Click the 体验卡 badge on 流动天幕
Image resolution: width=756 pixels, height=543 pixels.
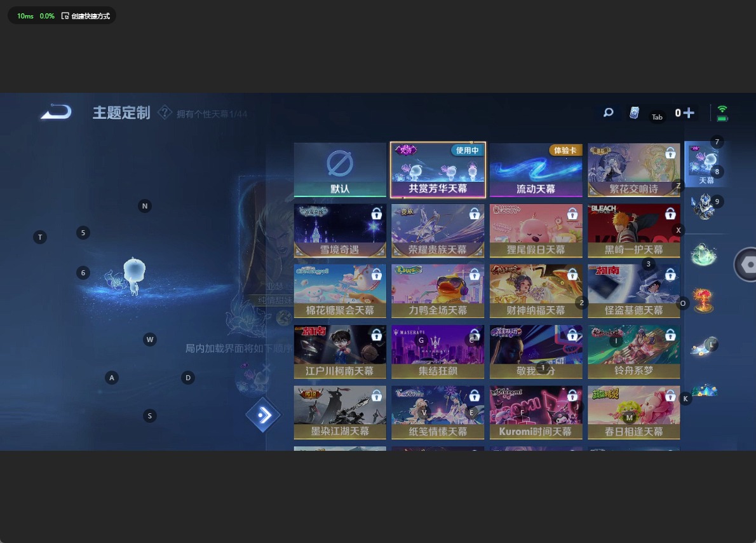tap(565, 150)
